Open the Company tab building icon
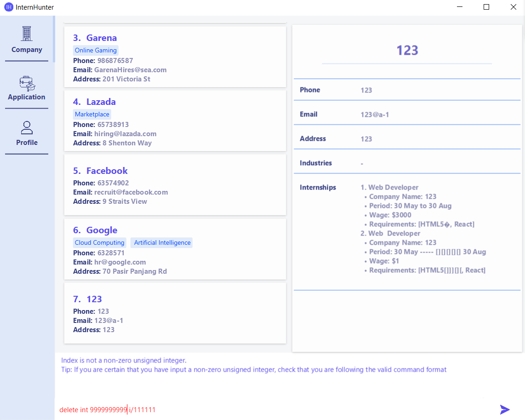The width and height of the screenshot is (525, 420). pos(27,34)
